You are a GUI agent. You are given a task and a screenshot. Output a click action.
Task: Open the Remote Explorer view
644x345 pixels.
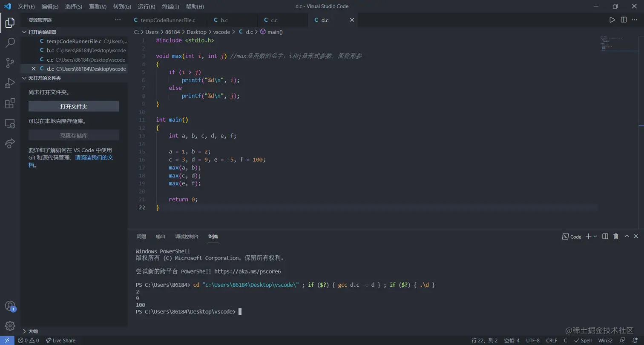tap(10, 123)
